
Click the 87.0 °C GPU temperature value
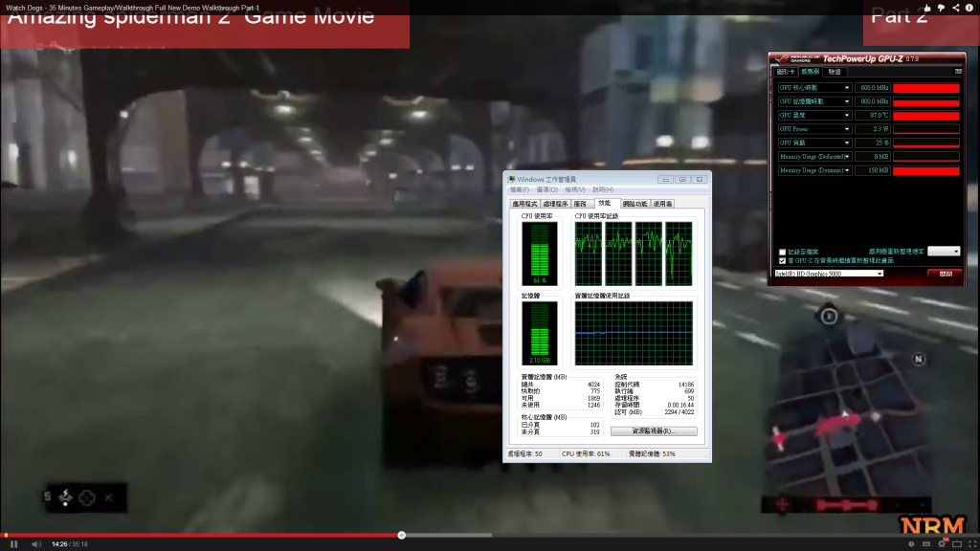[873, 116]
